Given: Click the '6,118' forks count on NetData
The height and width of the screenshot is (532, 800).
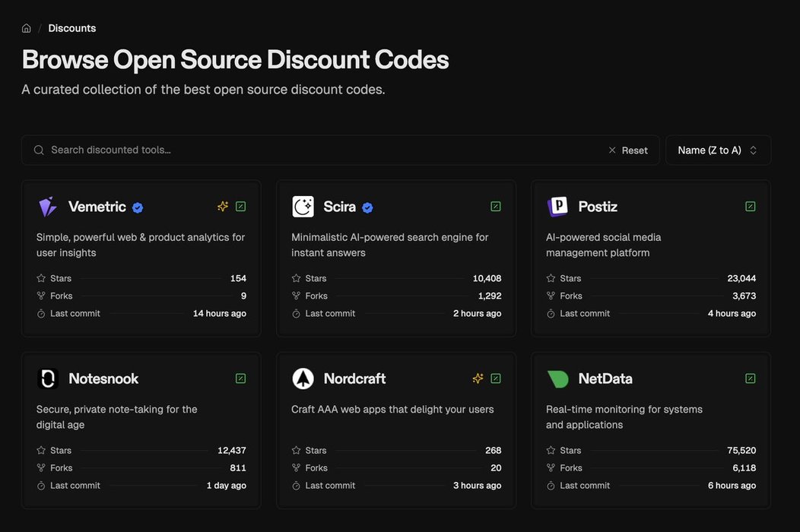Looking at the screenshot, I should pyautogui.click(x=744, y=467).
